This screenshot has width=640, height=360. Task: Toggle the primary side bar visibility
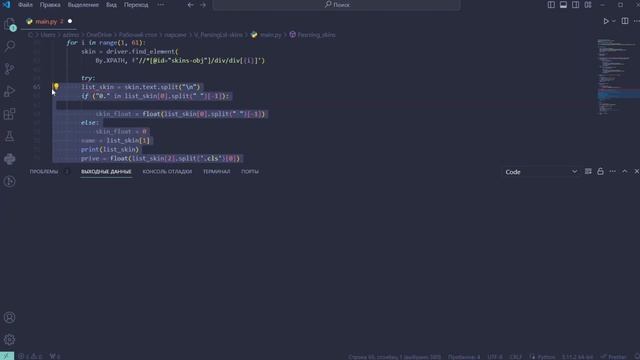pyautogui.click(x=551, y=5)
